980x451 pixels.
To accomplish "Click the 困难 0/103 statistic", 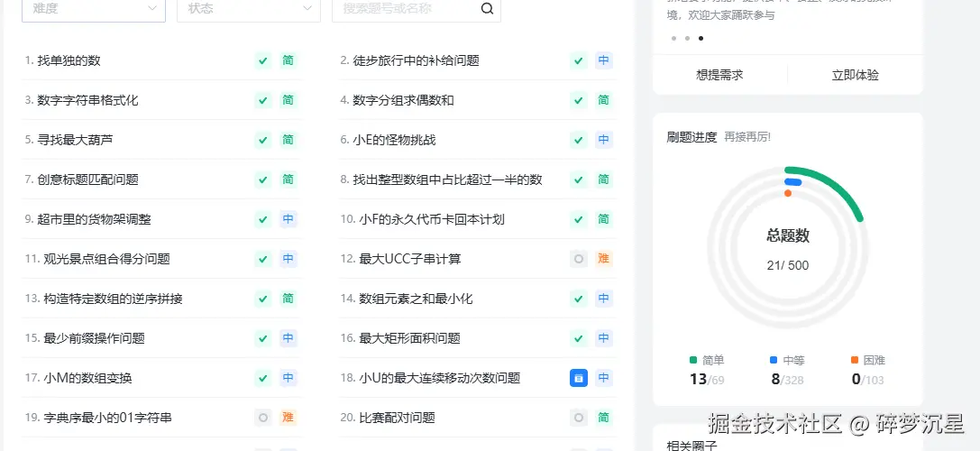I will point(868,371).
